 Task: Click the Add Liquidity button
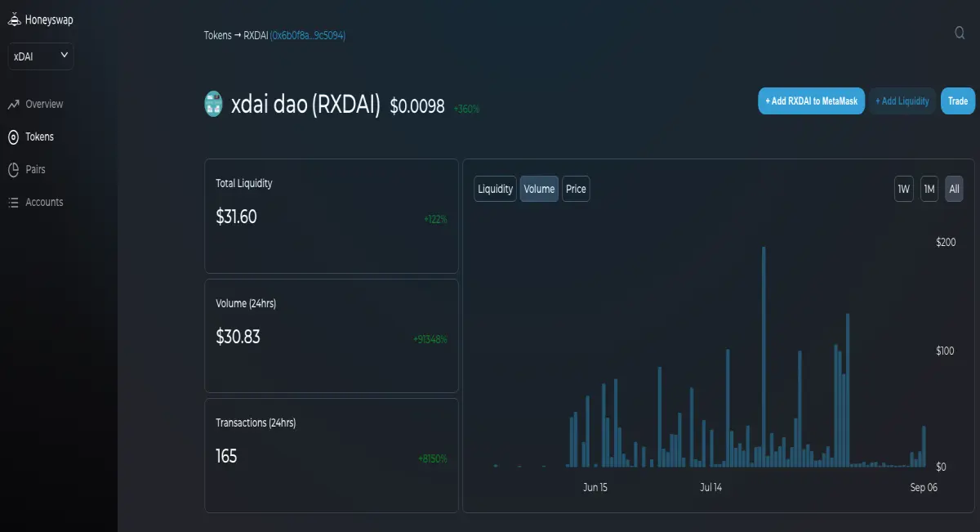tap(902, 101)
